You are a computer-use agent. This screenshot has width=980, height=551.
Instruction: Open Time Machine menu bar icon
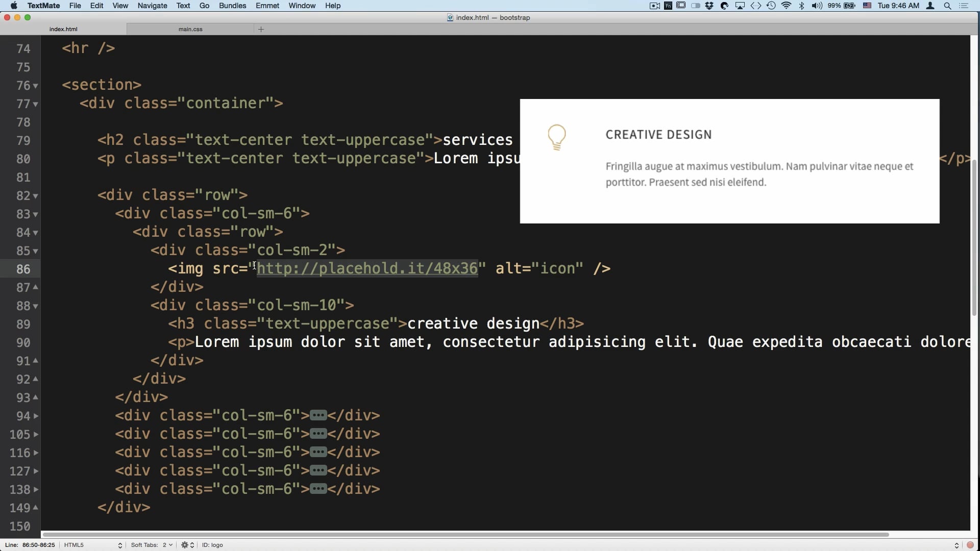[x=771, y=6]
